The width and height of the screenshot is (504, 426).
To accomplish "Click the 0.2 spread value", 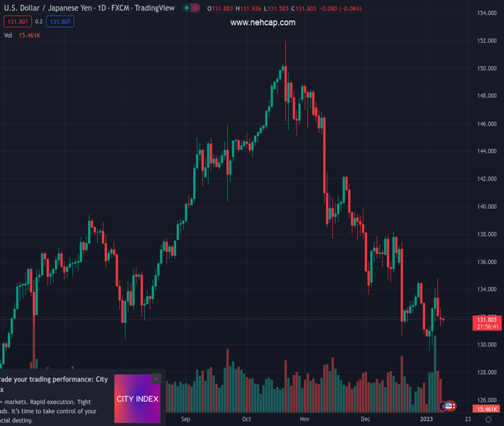I will [39, 22].
